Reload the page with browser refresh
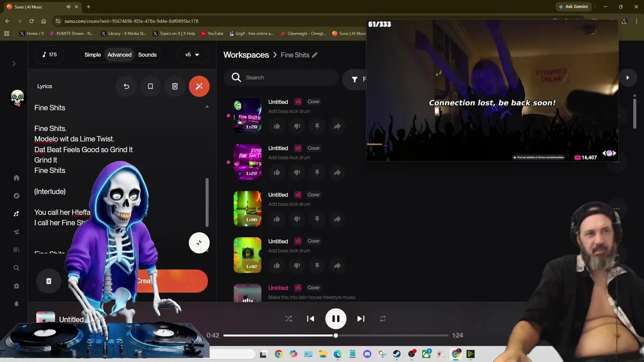The image size is (644, 362). click(x=31, y=21)
